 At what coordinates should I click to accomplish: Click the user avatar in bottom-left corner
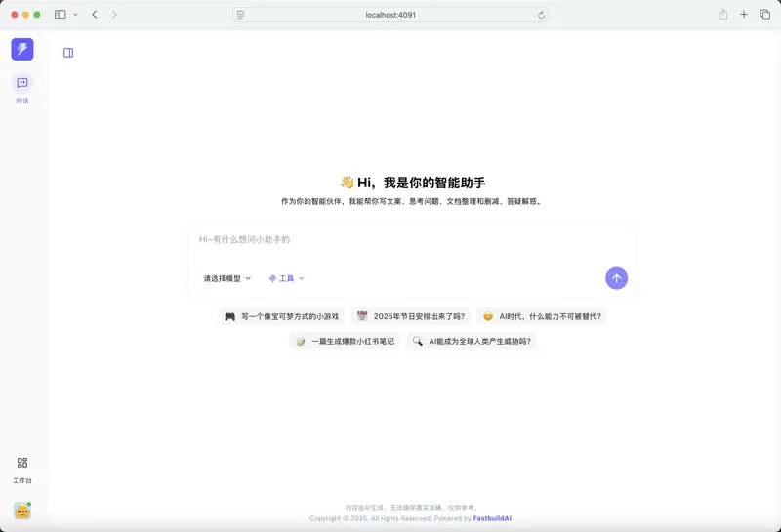click(22, 511)
